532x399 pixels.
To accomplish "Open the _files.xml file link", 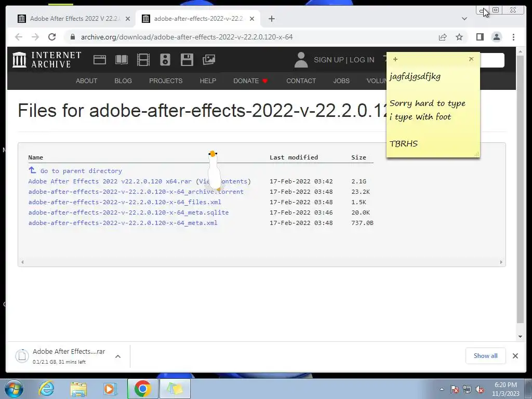I will click(125, 202).
